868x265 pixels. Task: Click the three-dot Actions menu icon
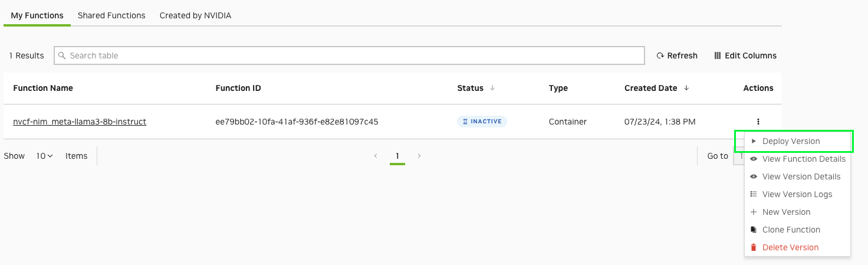pos(758,122)
